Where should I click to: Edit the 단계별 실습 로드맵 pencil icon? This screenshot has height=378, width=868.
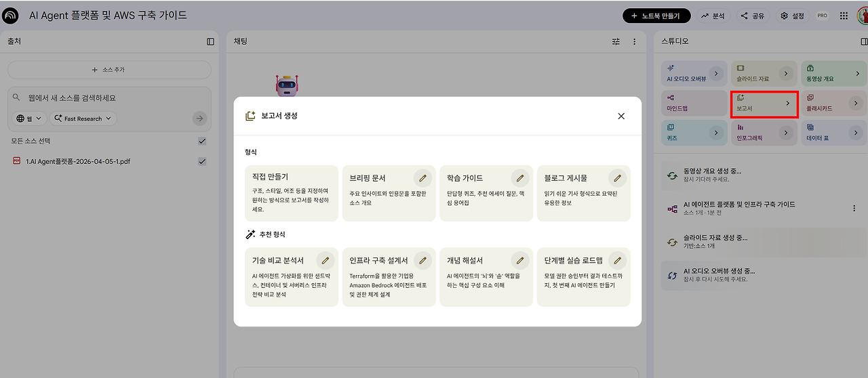617,260
